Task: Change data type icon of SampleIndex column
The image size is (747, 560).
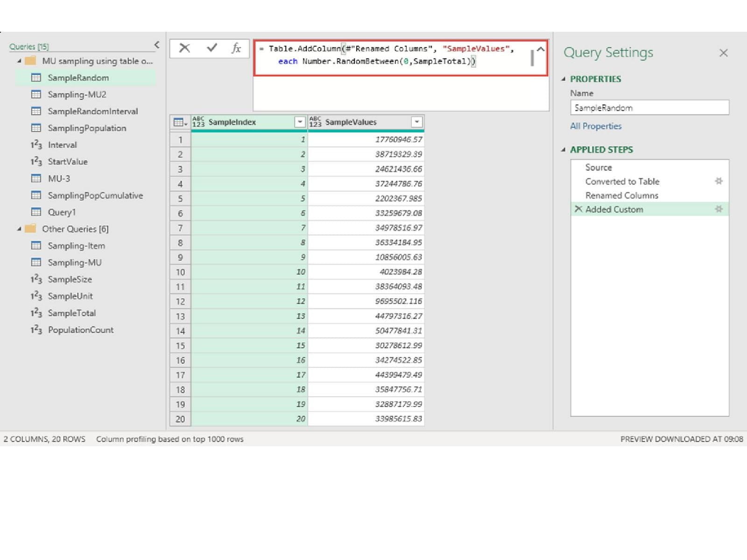Action: (x=198, y=122)
